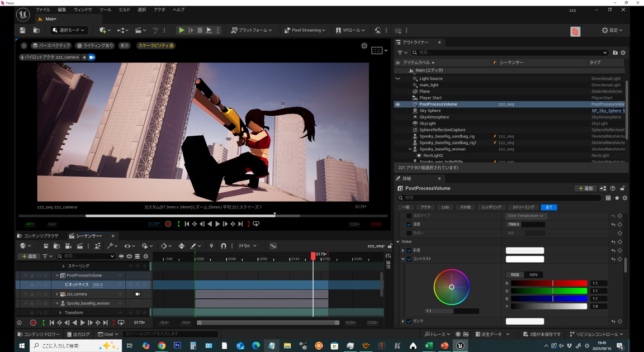Open the 選択モード dropdown
The image size is (644, 352).
(x=69, y=30)
